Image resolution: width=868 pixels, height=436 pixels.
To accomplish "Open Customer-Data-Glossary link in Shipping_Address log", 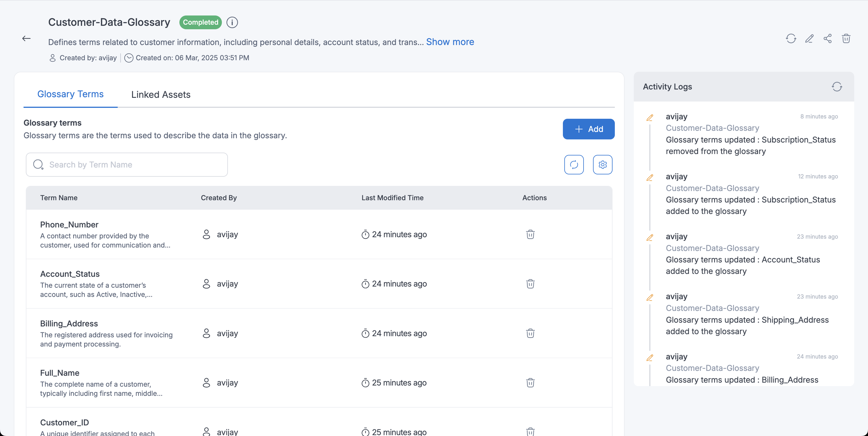I will pyautogui.click(x=712, y=308).
